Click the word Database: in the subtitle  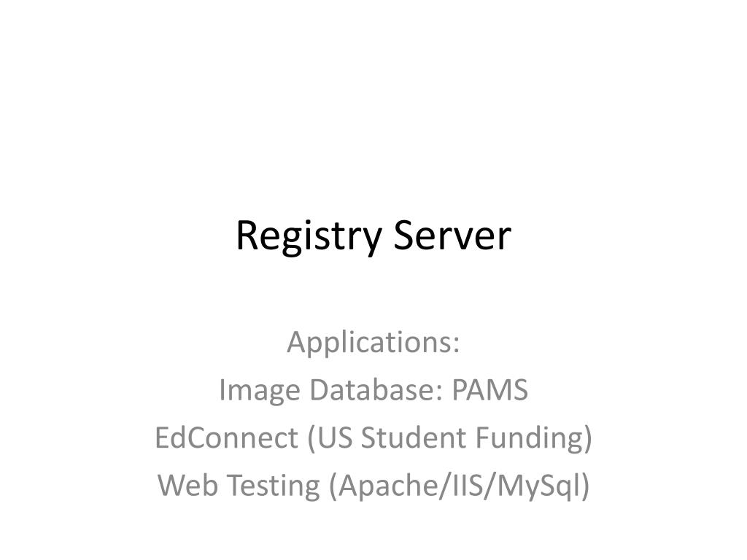coord(376,389)
